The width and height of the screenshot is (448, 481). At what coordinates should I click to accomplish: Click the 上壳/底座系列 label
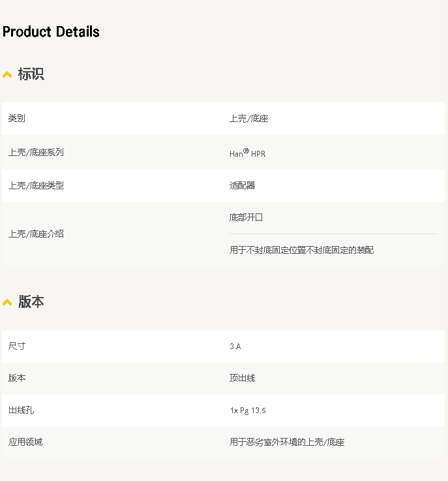(x=36, y=152)
